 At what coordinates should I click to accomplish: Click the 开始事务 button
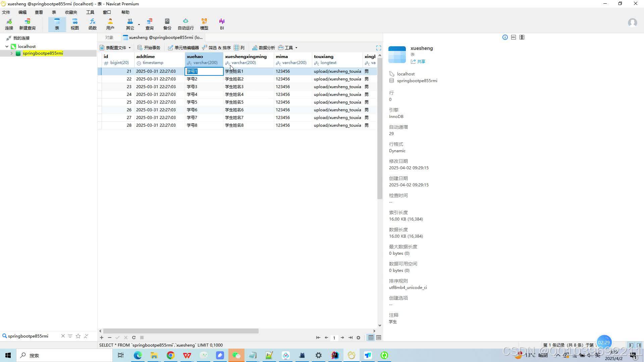149,48
